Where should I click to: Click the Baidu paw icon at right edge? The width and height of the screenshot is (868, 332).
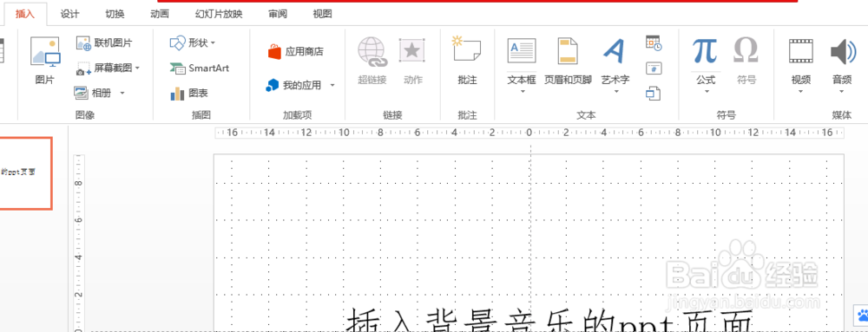pyautogui.click(x=863, y=316)
